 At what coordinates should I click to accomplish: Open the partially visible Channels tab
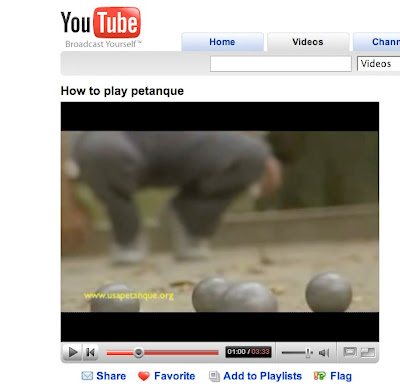377,42
